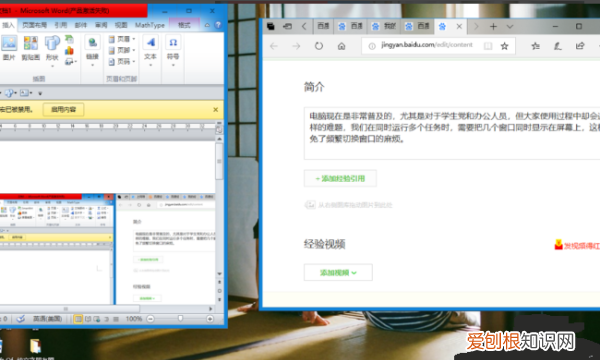Select Draft view in Word status bar
The image size is (600, 360).
[x=116, y=319]
